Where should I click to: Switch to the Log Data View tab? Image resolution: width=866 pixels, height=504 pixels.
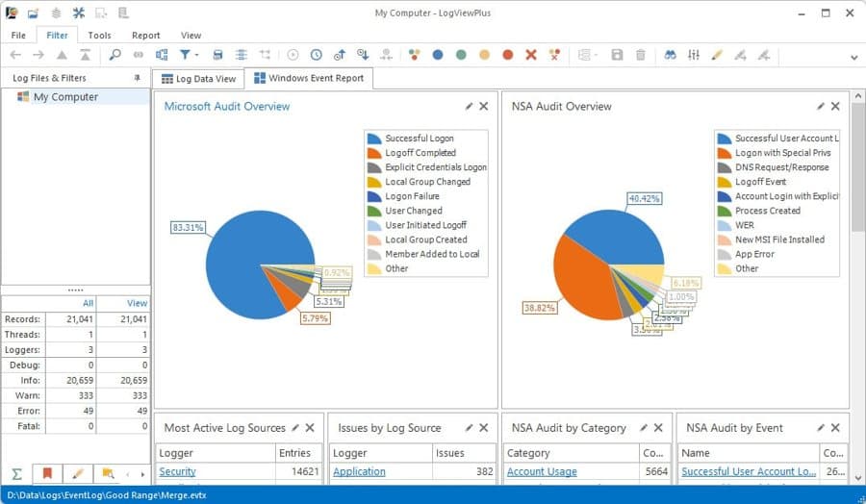(x=198, y=79)
